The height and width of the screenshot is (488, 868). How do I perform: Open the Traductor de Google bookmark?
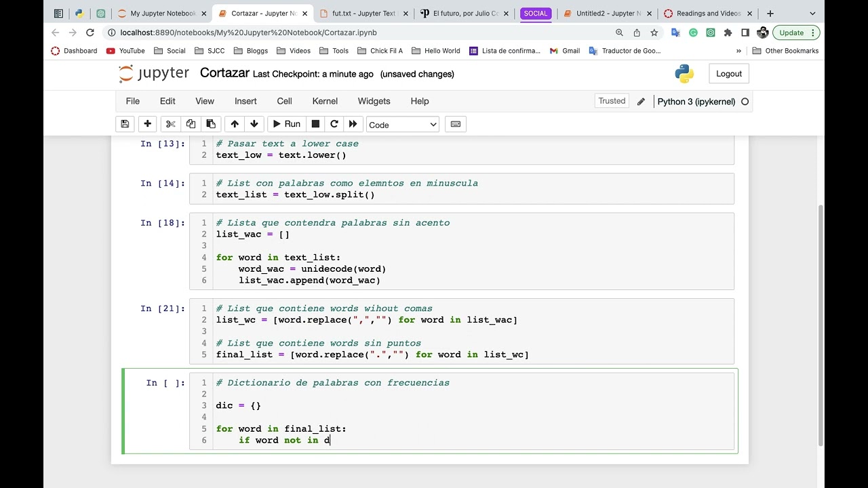coord(625,51)
